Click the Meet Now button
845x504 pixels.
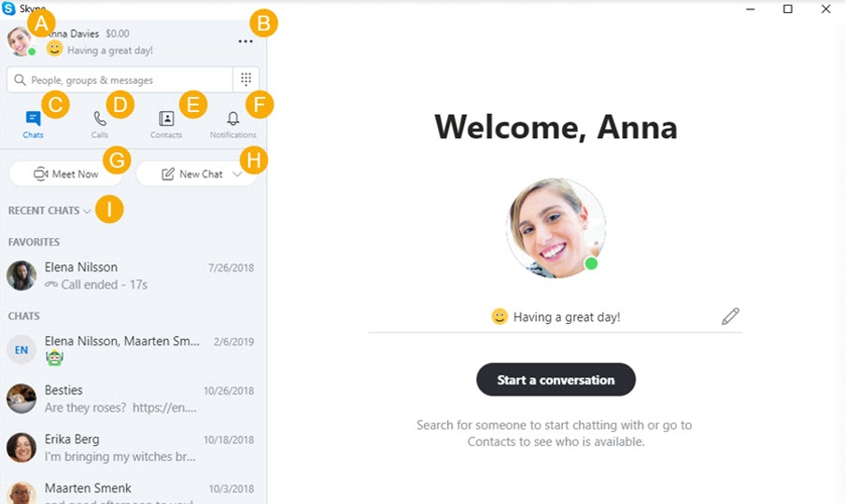coord(66,174)
